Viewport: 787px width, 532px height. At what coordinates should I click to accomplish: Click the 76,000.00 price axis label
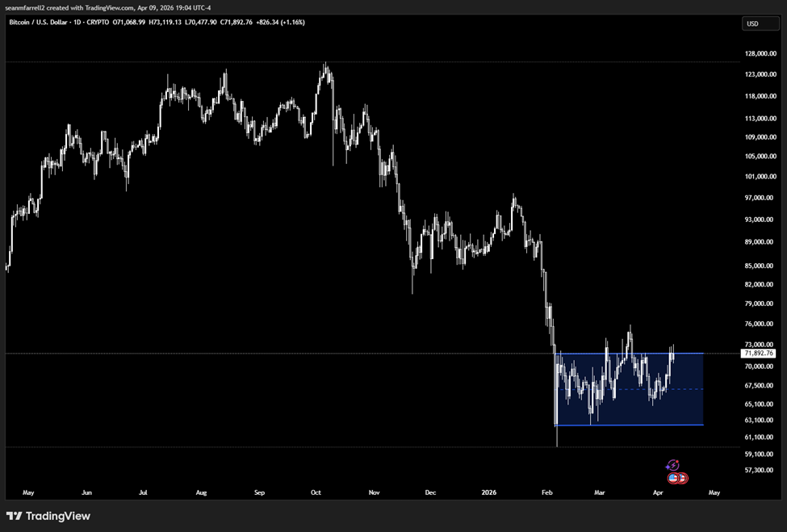click(759, 324)
